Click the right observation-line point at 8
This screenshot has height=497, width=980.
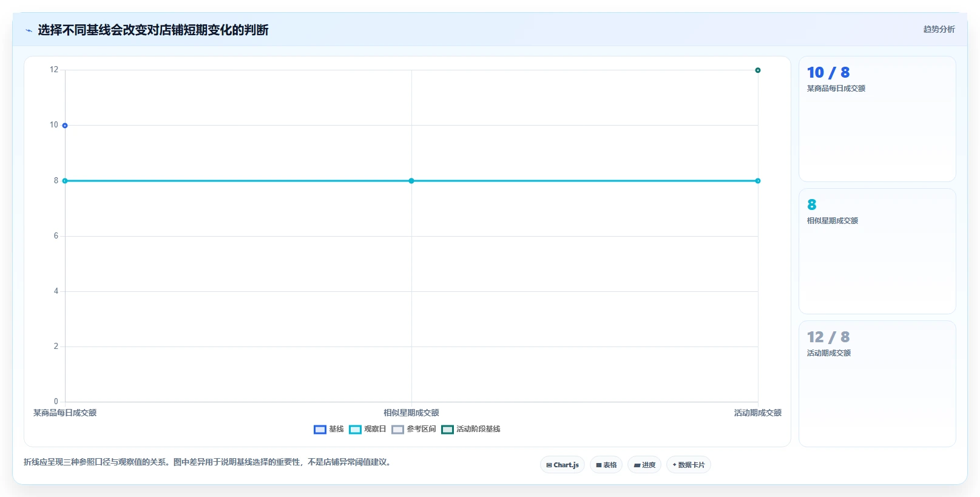click(x=758, y=181)
